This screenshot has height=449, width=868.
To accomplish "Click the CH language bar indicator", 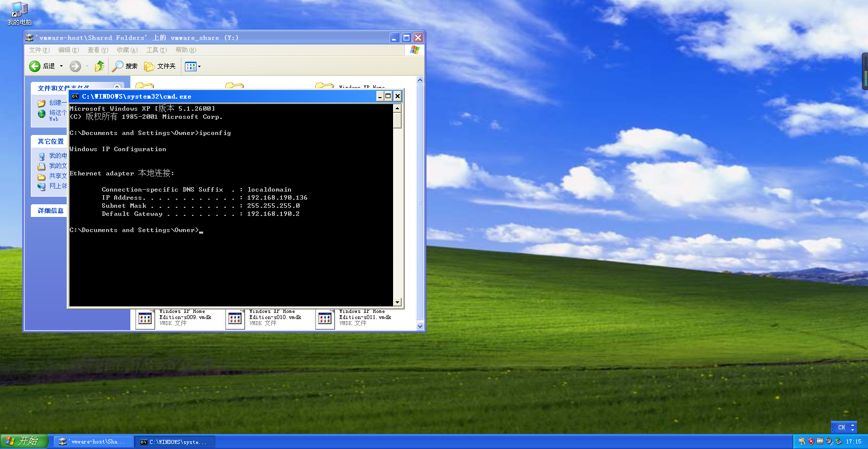I will point(842,427).
